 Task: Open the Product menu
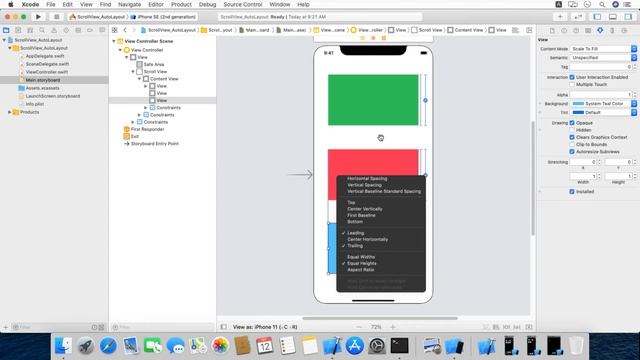coord(181,4)
